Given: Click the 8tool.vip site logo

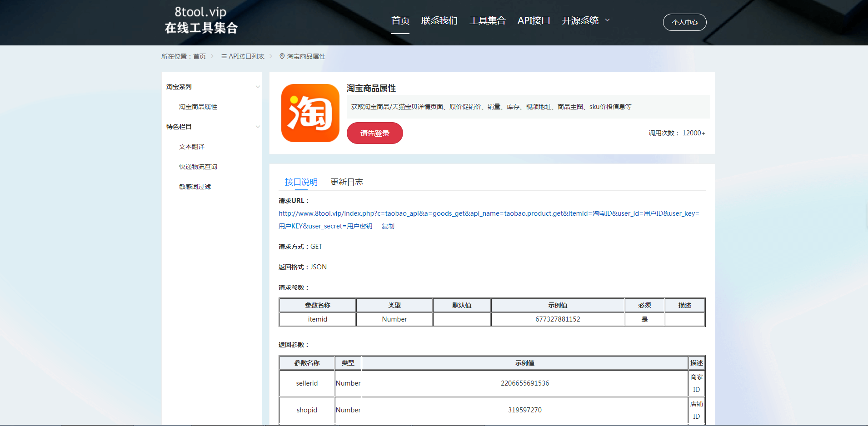Looking at the screenshot, I should 201,20.
